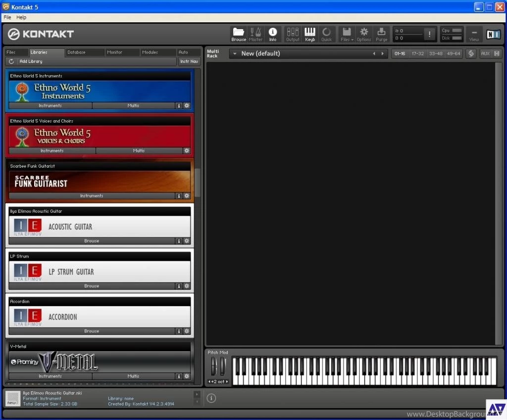Open the Info pane icon

(x=273, y=34)
